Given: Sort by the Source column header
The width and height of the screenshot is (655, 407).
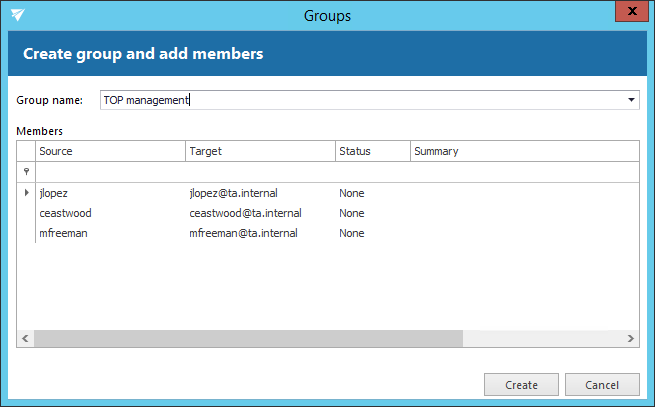Looking at the screenshot, I should pos(110,151).
